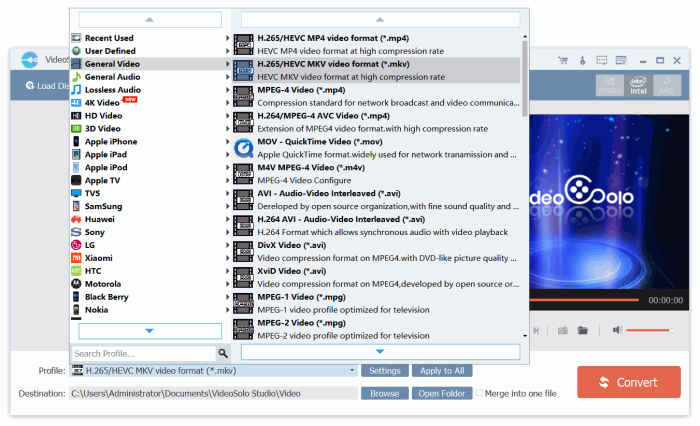Screen dimensions: 700x426
Task: Click the Apple TV icon
Action: [x=76, y=180]
